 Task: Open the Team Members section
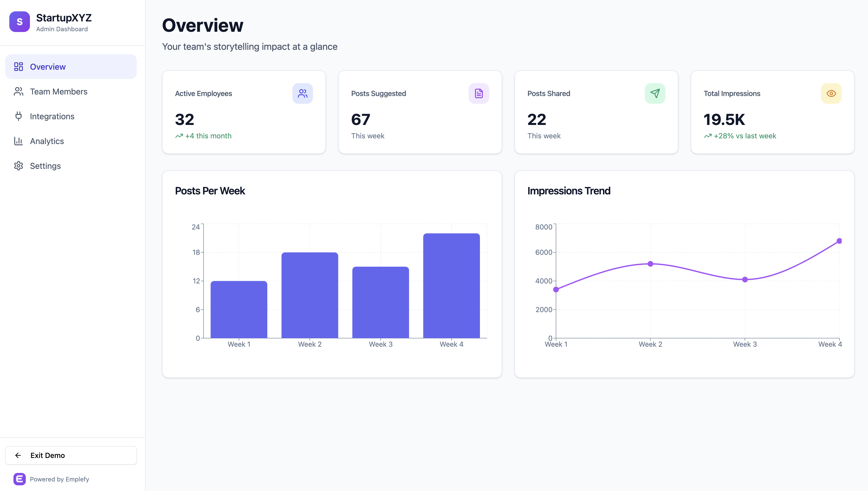[x=59, y=91]
